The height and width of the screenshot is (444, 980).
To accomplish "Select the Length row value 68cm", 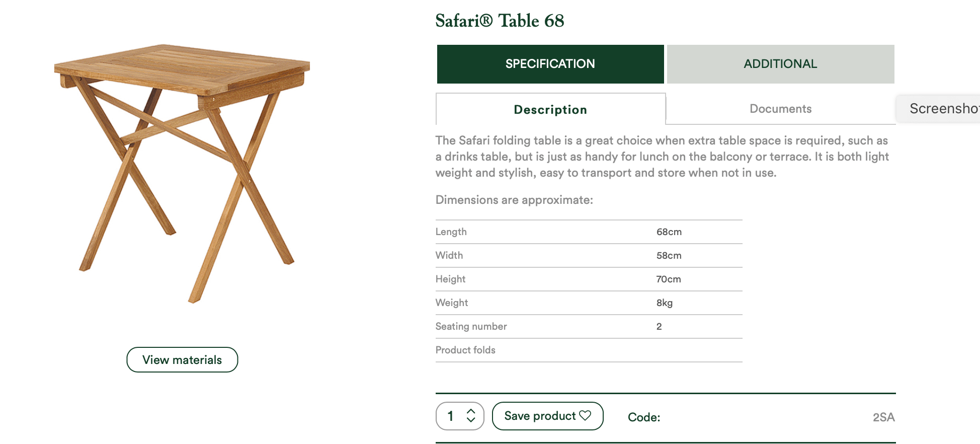I will coord(669,232).
